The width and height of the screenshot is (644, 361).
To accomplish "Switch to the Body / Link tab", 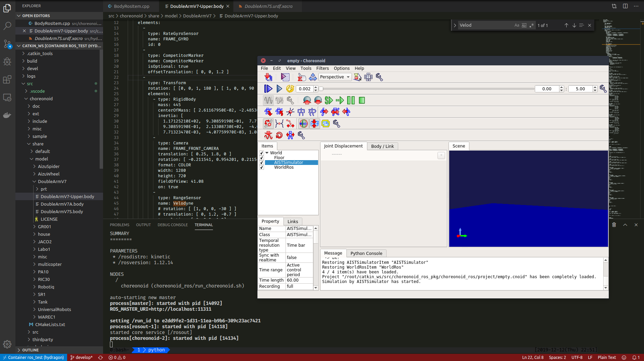I will pyautogui.click(x=382, y=146).
